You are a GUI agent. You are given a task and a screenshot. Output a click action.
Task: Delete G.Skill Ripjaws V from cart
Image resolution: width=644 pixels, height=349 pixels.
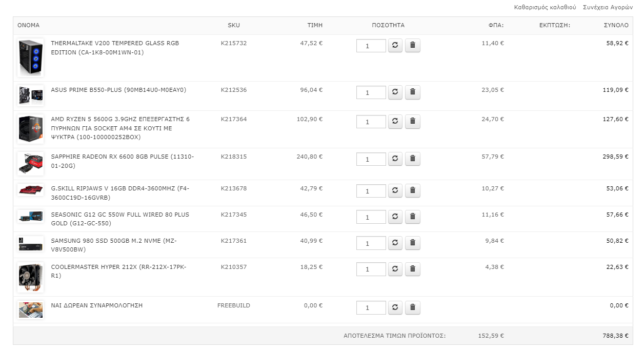(x=413, y=191)
